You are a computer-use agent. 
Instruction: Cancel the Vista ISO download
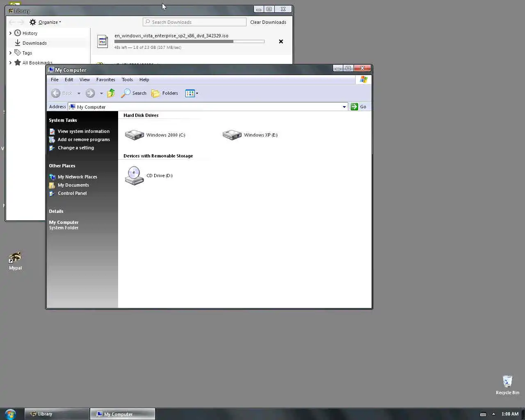281,41
